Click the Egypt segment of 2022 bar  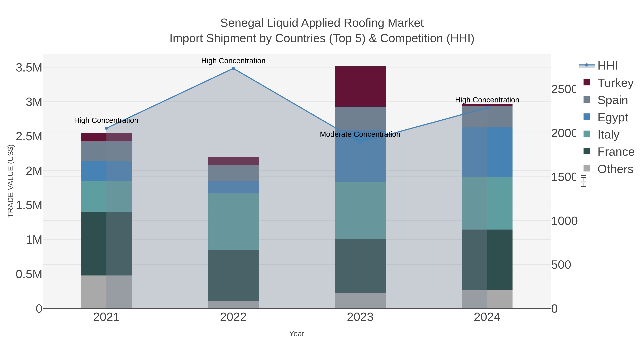(233, 187)
